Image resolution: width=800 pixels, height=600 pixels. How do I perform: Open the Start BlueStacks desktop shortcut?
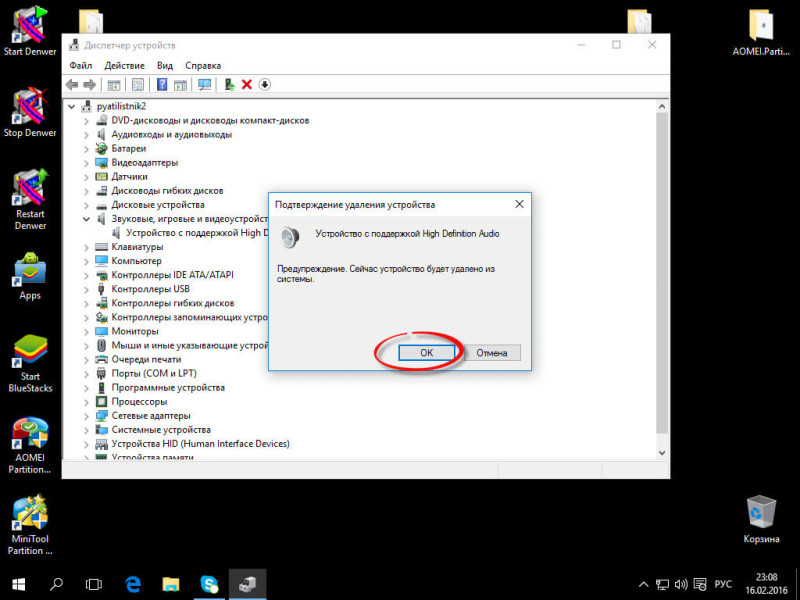pos(30,363)
